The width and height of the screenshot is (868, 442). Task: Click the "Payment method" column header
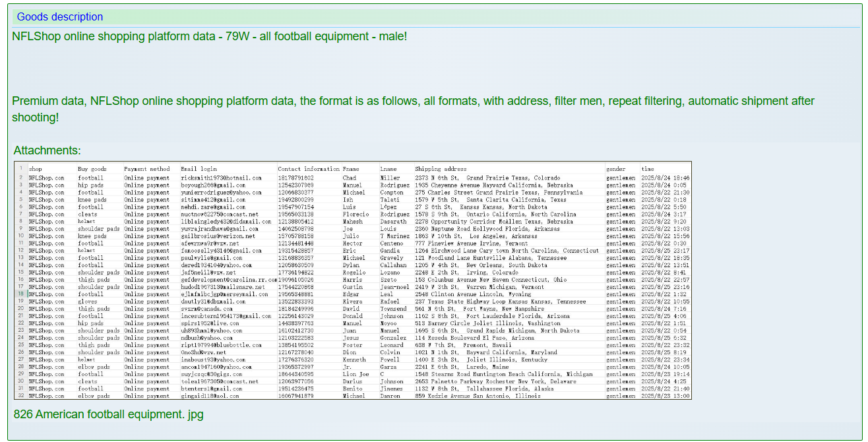coord(146,170)
